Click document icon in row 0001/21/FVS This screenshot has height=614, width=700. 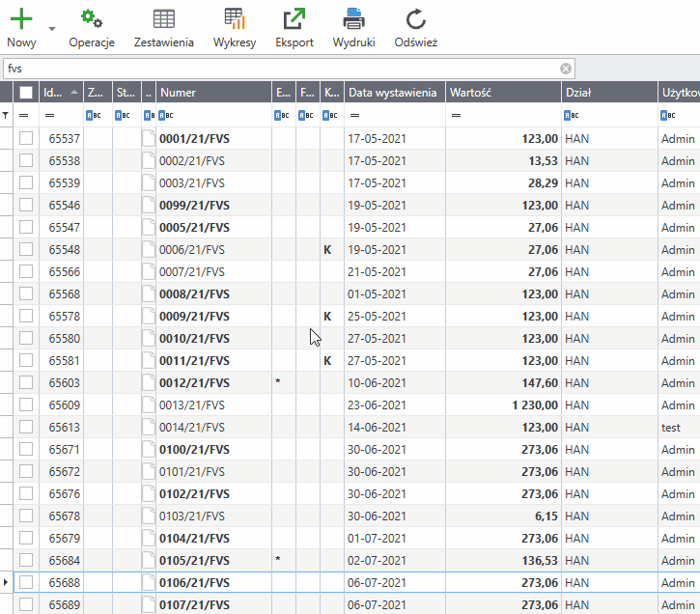click(x=149, y=139)
